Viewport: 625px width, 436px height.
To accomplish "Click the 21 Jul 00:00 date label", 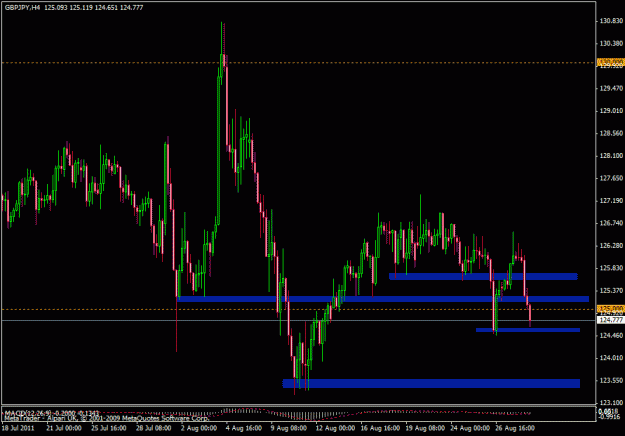I will coord(64,428).
